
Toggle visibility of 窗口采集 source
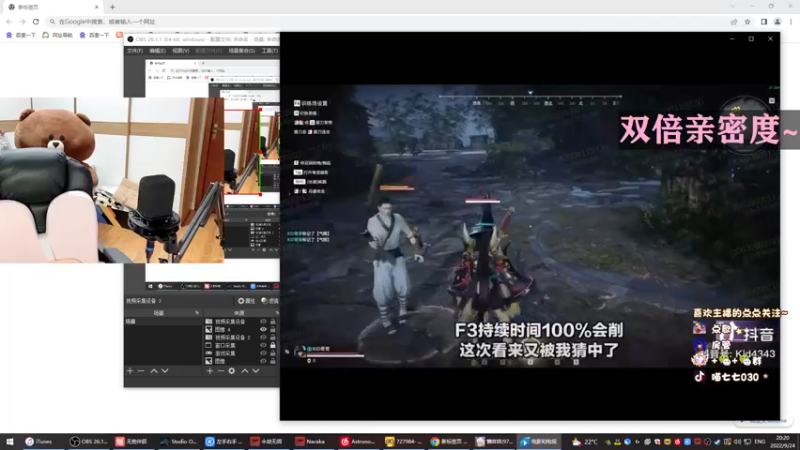[263, 345]
